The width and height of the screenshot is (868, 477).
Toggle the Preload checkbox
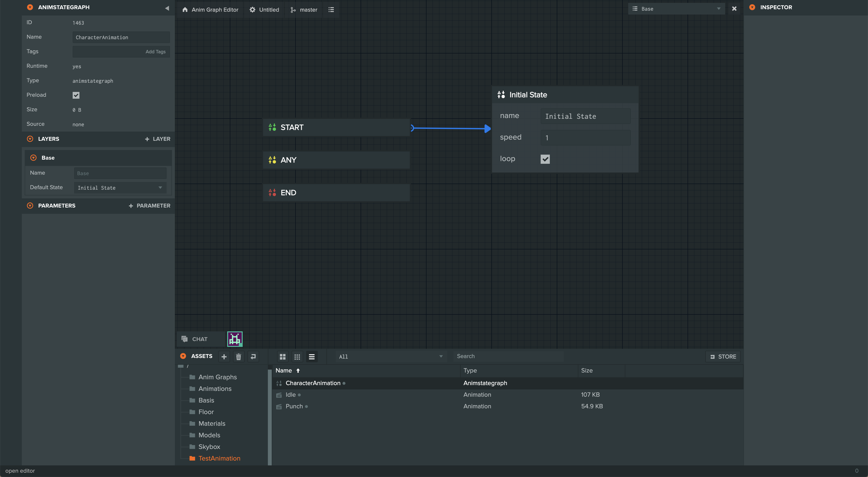[x=76, y=95]
